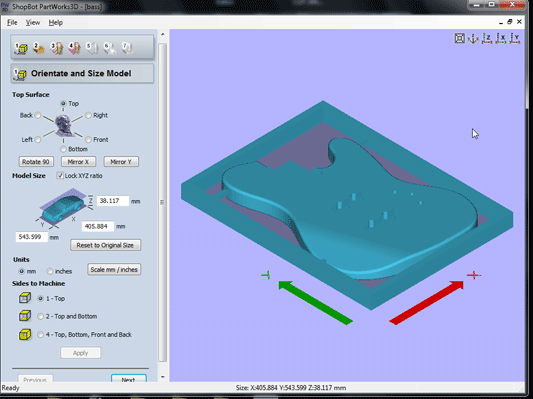Viewport: 533px width, 399px height.
Task: Open the File menu
Action: (x=12, y=22)
